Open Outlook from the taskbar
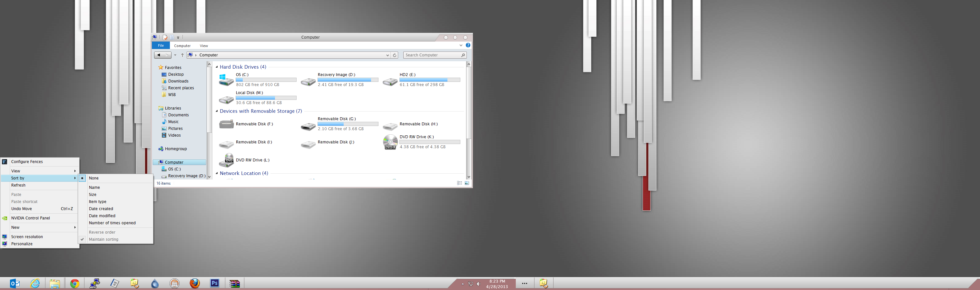 pyautogui.click(x=15, y=283)
